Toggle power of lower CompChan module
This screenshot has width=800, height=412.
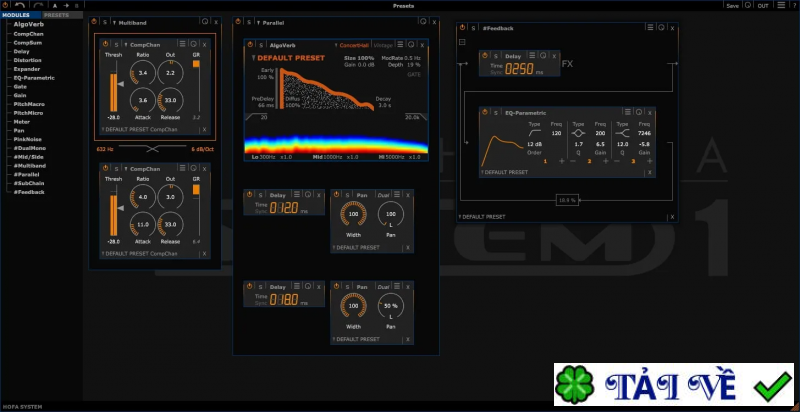106,168
